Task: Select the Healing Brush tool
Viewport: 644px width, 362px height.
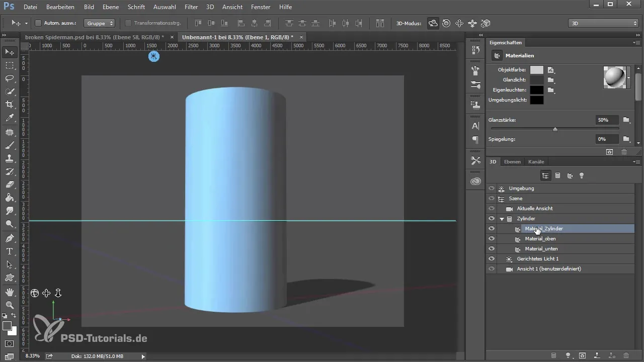Action: (x=9, y=132)
